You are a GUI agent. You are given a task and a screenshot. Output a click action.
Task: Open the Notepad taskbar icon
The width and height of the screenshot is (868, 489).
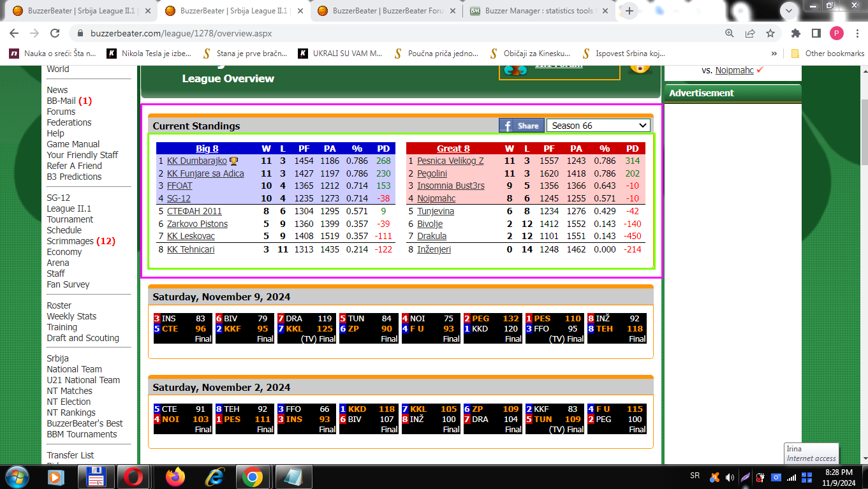[293, 476]
